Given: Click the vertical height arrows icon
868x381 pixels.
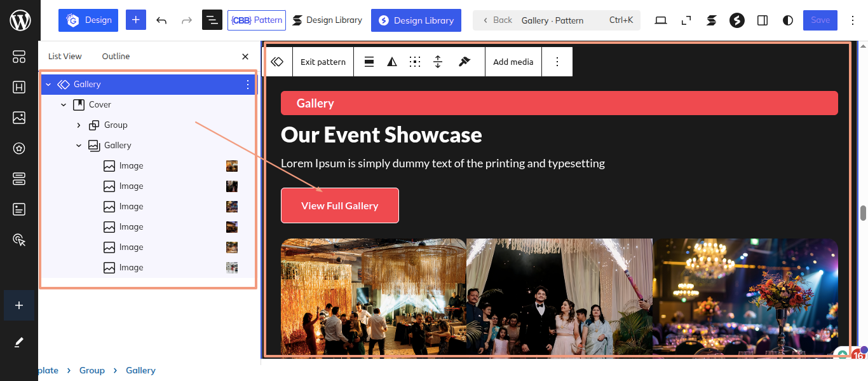Looking at the screenshot, I should (x=438, y=62).
